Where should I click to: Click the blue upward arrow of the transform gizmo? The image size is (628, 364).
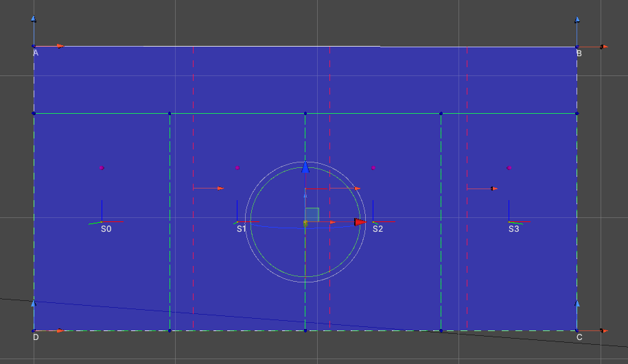305,167
